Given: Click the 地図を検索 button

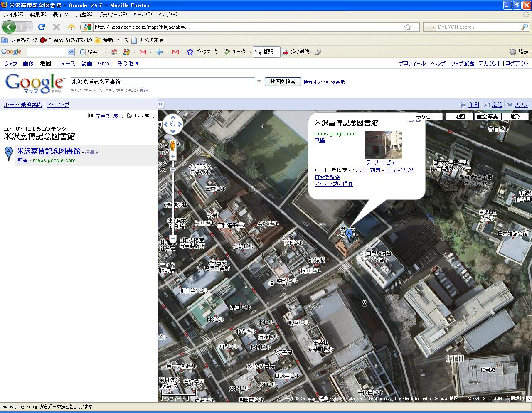Looking at the screenshot, I should pos(283,82).
